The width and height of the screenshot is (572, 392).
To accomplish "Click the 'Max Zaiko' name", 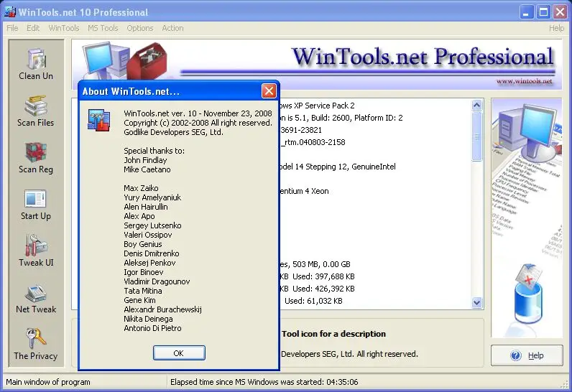I will coord(141,188).
